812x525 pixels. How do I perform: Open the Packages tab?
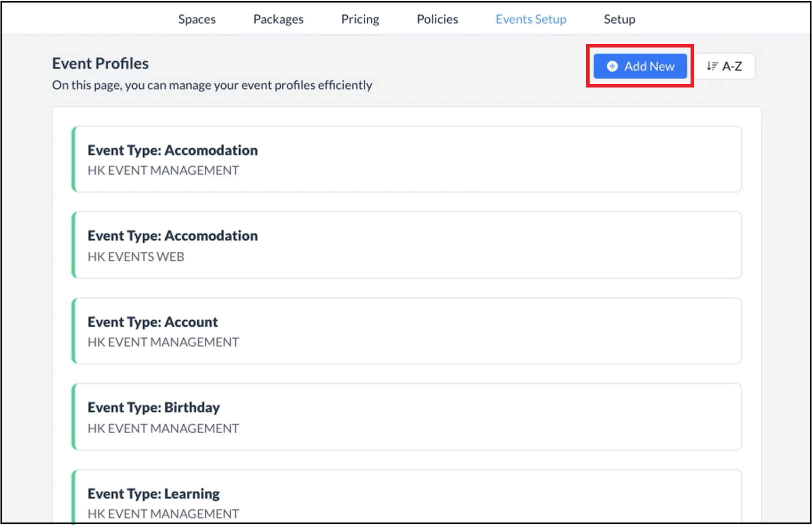coord(278,19)
